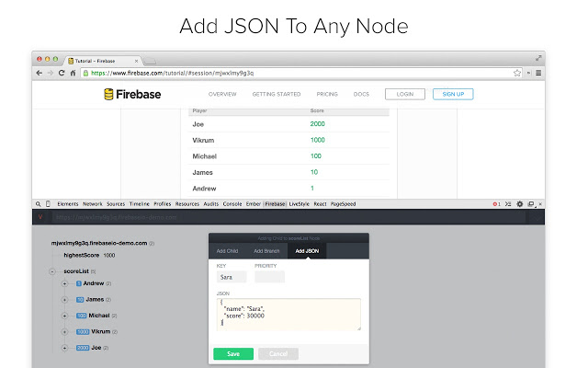Screen dimensions: 588x368
Task: Open the GETTING STARTED link
Action: coord(277,94)
